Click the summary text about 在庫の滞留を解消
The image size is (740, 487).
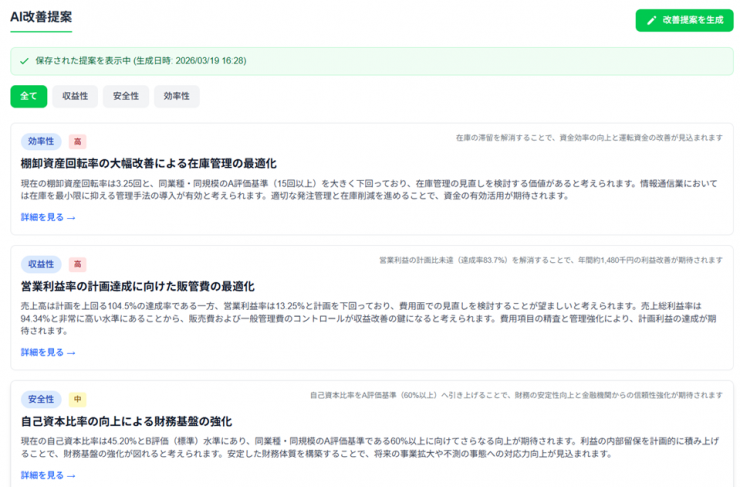point(589,138)
